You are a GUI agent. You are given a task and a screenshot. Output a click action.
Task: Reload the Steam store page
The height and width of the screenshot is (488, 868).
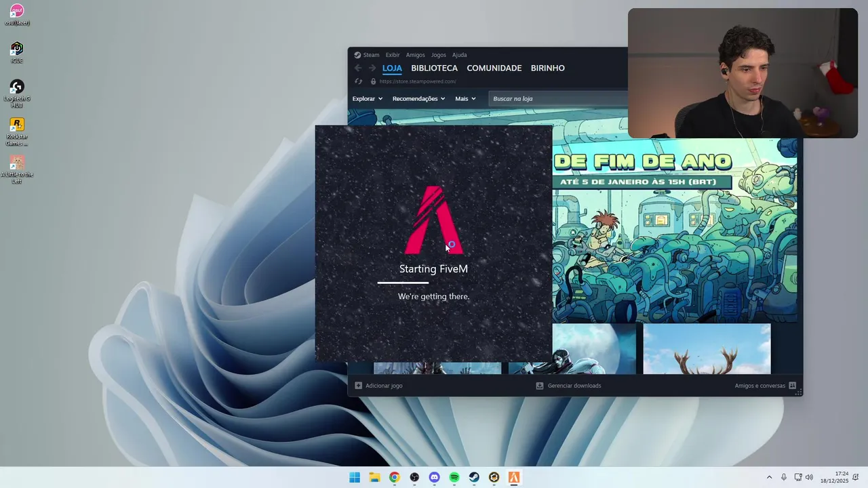(x=359, y=81)
